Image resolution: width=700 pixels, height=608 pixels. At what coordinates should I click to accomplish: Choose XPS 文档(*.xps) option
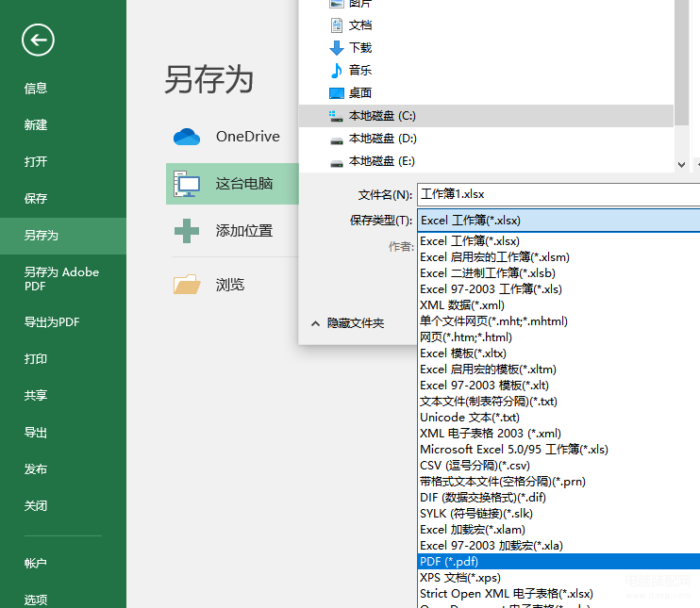[558, 578]
